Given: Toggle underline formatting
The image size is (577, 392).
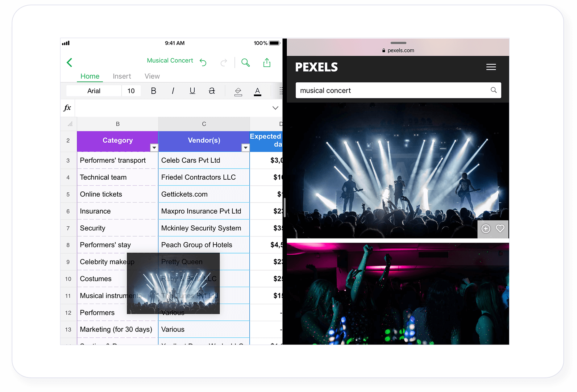Looking at the screenshot, I should click(192, 91).
